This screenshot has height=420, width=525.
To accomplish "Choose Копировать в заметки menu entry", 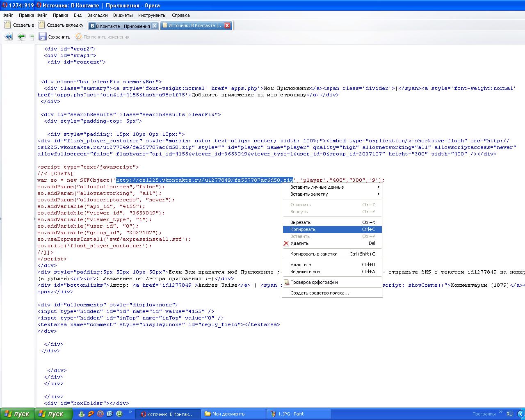I will (x=332, y=254).
